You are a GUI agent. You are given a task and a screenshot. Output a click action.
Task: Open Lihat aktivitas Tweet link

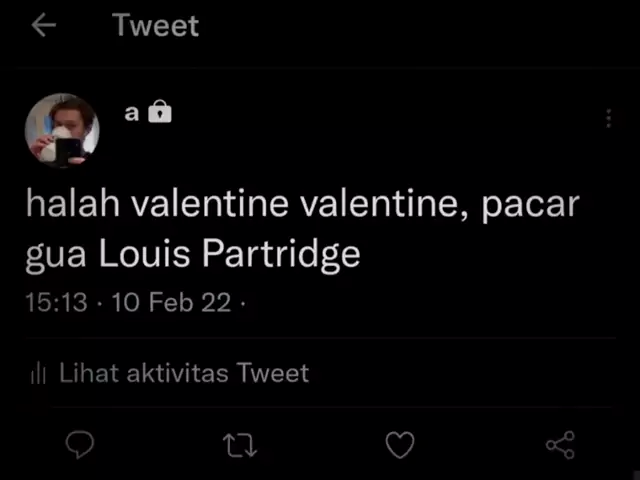(x=184, y=374)
